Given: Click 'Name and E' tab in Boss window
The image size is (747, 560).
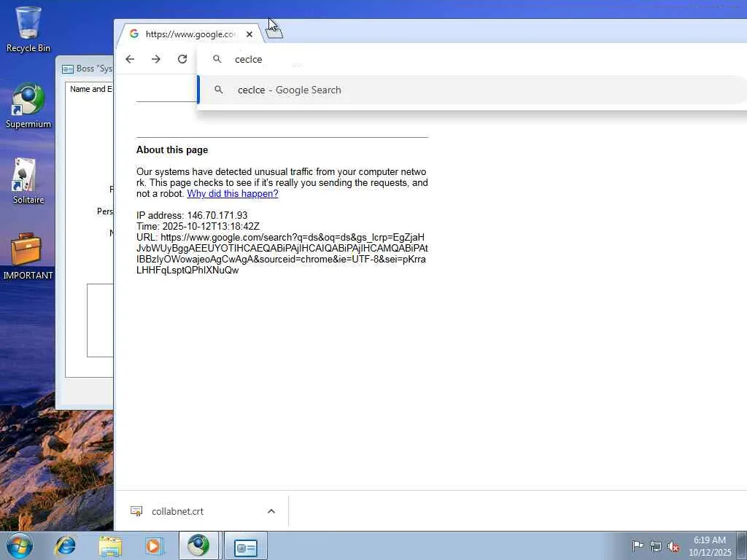Looking at the screenshot, I should coord(90,89).
